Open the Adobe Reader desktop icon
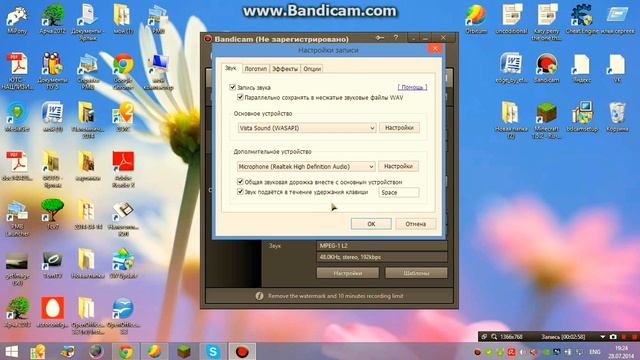 click(123, 168)
